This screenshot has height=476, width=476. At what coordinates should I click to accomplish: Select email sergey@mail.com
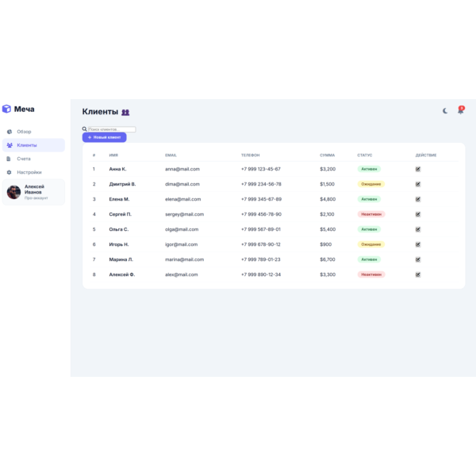(x=185, y=214)
